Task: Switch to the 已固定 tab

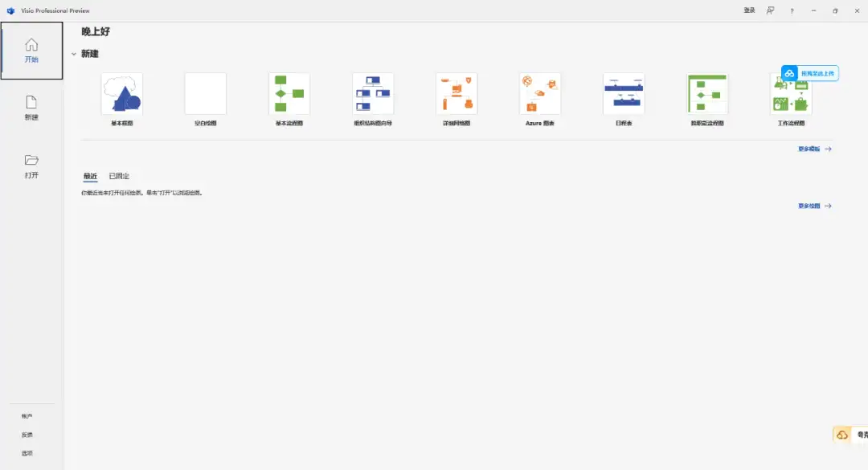Action: (x=119, y=176)
